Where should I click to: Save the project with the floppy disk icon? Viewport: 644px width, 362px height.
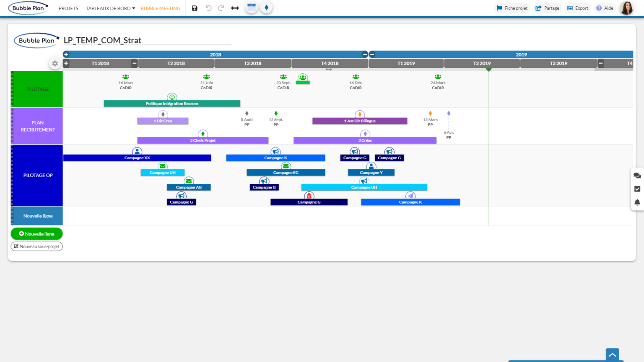pos(195,8)
